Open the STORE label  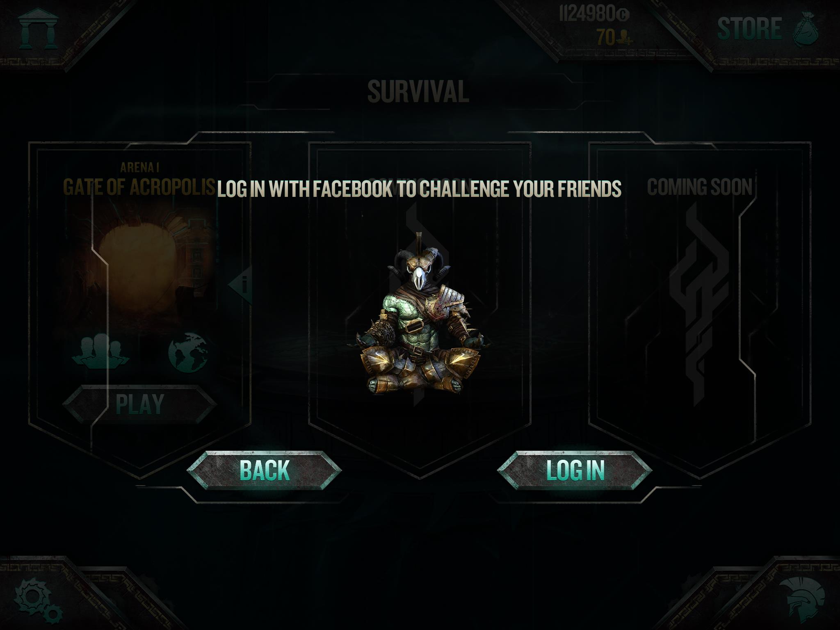click(749, 28)
